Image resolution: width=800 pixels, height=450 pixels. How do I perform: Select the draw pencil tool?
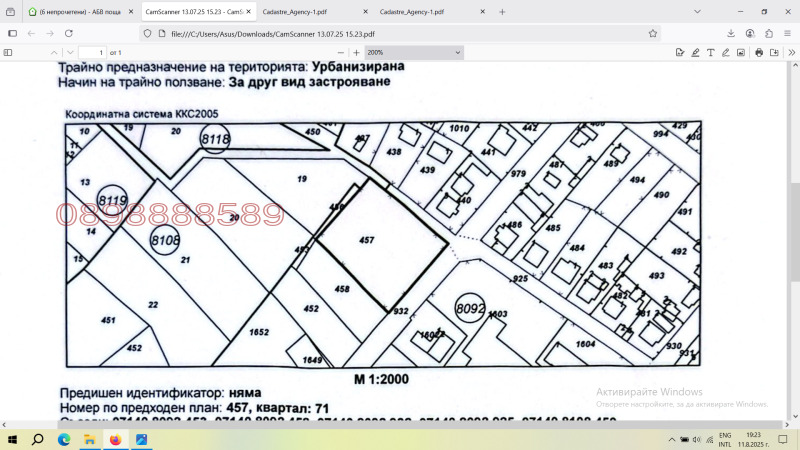pos(726,53)
